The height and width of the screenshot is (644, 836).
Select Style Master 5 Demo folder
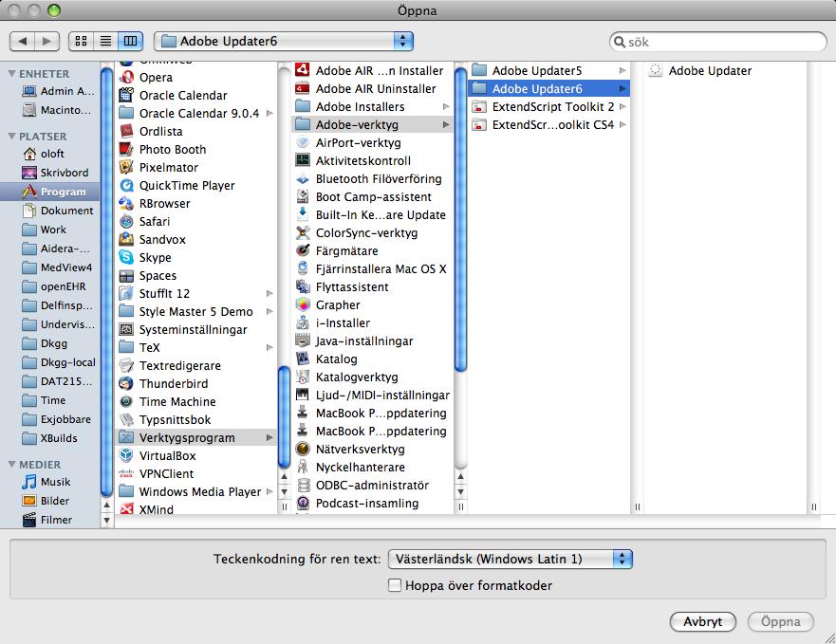tap(195, 311)
